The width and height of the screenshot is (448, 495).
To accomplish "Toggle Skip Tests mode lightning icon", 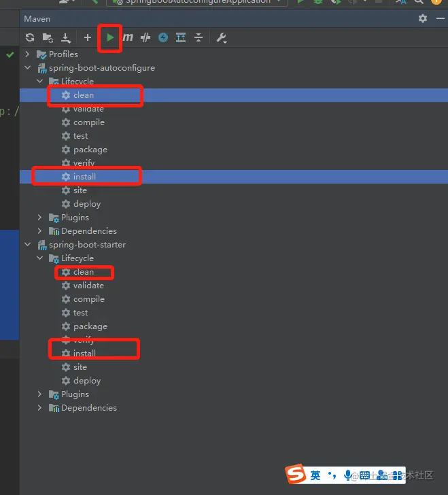I will pyautogui.click(x=163, y=37).
